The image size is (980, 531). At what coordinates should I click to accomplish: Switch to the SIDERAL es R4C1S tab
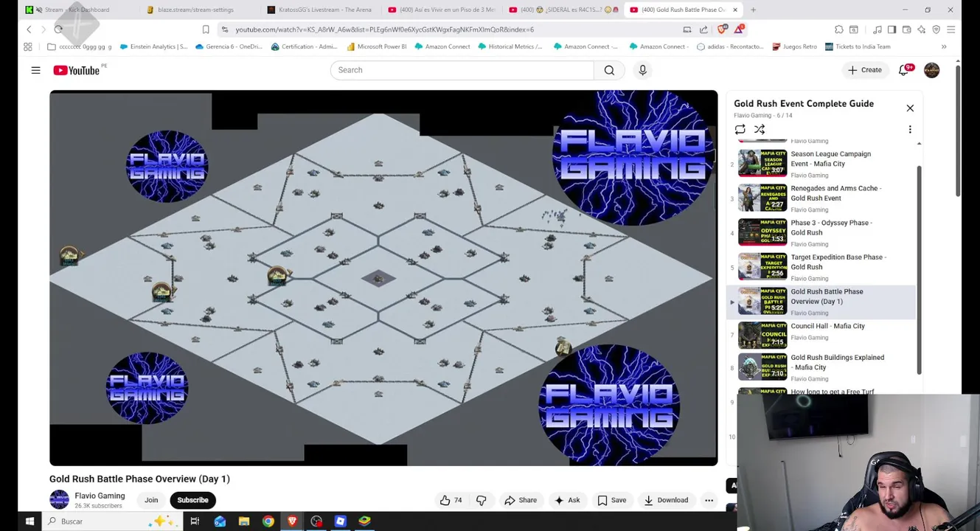point(564,10)
